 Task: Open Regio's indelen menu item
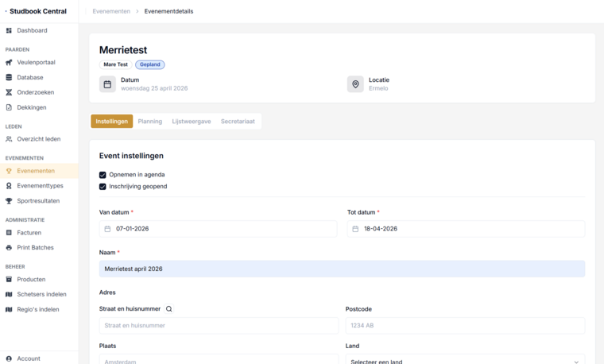pos(39,309)
